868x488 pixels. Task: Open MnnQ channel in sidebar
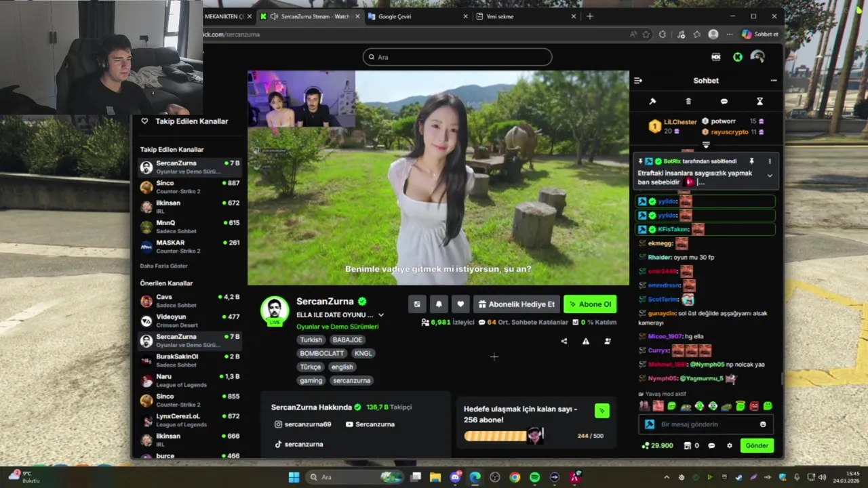190,226
